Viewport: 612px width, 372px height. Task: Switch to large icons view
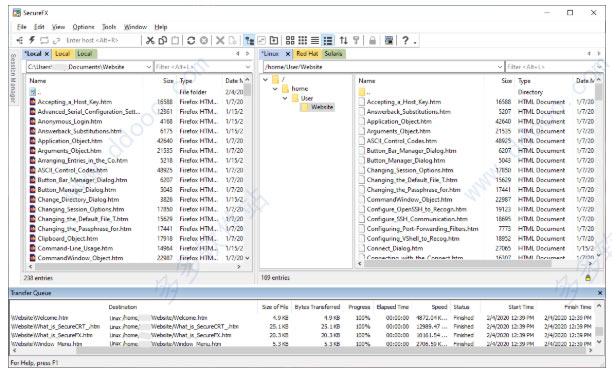click(x=290, y=40)
